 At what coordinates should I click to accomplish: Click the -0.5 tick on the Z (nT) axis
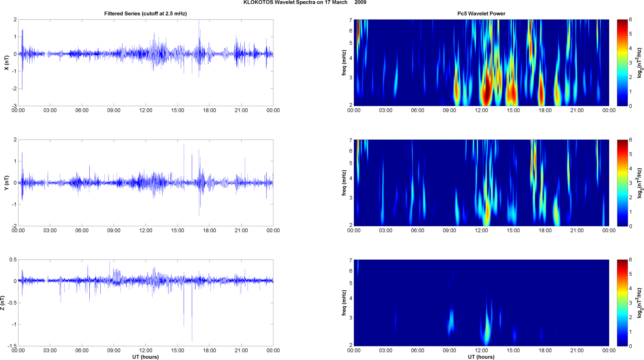coord(12,303)
